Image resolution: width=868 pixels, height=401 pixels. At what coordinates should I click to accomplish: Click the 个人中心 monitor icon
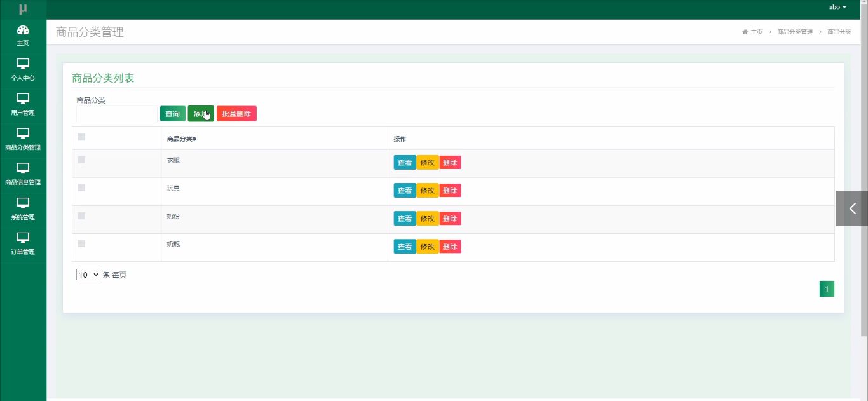(23, 64)
